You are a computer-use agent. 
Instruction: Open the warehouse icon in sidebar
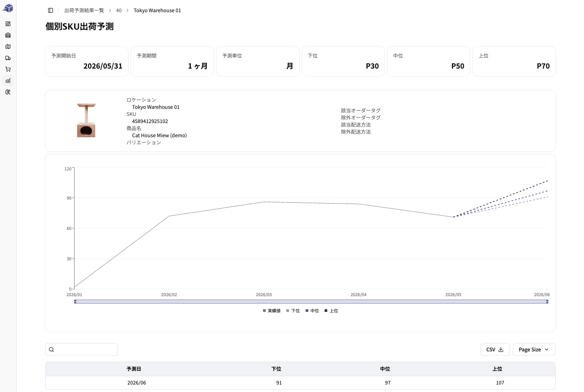pyautogui.click(x=8, y=35)
